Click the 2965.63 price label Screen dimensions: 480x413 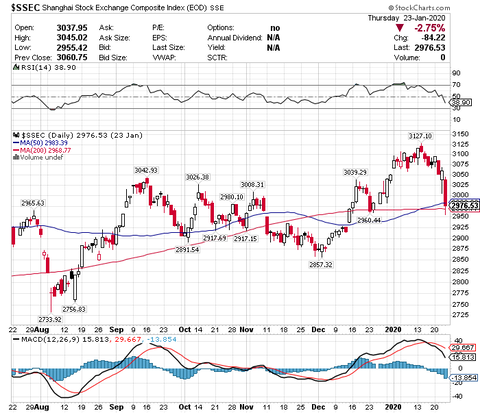tap(33, 203)
